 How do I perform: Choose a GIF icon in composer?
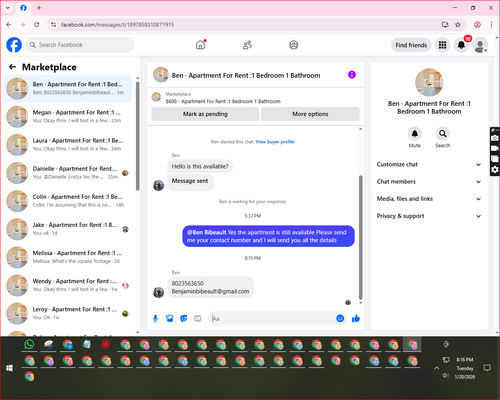[x=198, y=318]
